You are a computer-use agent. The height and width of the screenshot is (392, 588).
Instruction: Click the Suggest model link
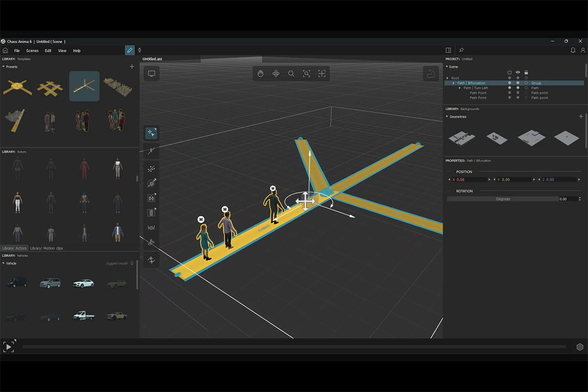[117, 263]
